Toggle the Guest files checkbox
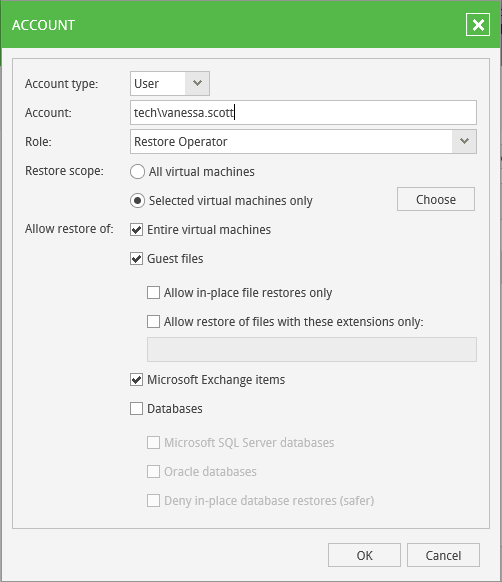 point(136,259)
